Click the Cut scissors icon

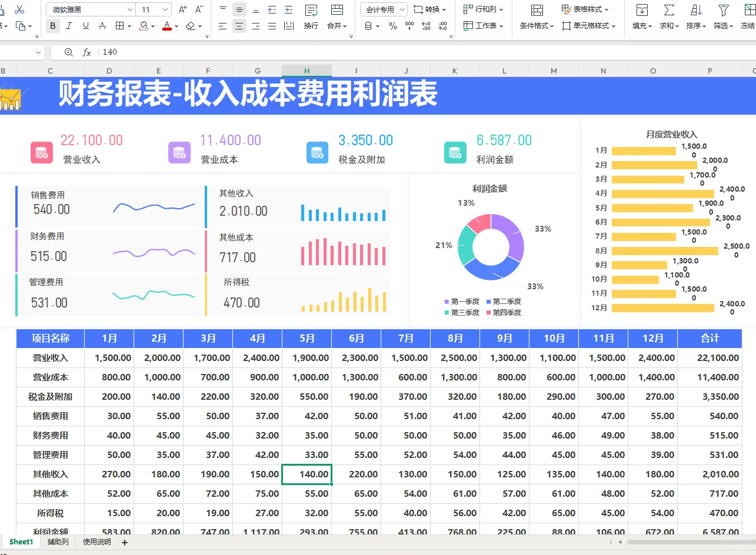coord(19,9)
